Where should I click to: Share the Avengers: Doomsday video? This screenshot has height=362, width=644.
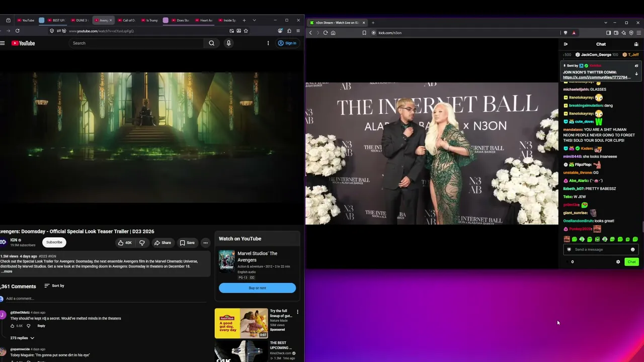point(163,243)
